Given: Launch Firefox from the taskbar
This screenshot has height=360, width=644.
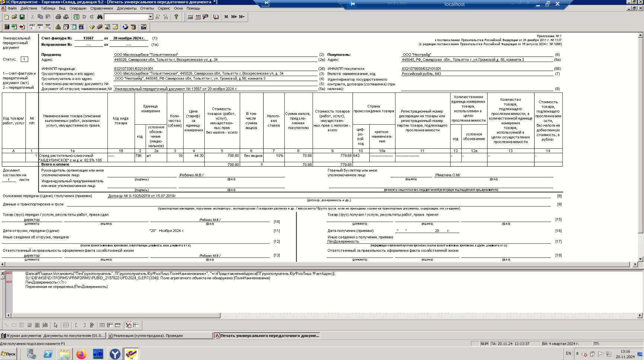Looking at the screenshot, I should click(81, 354).
